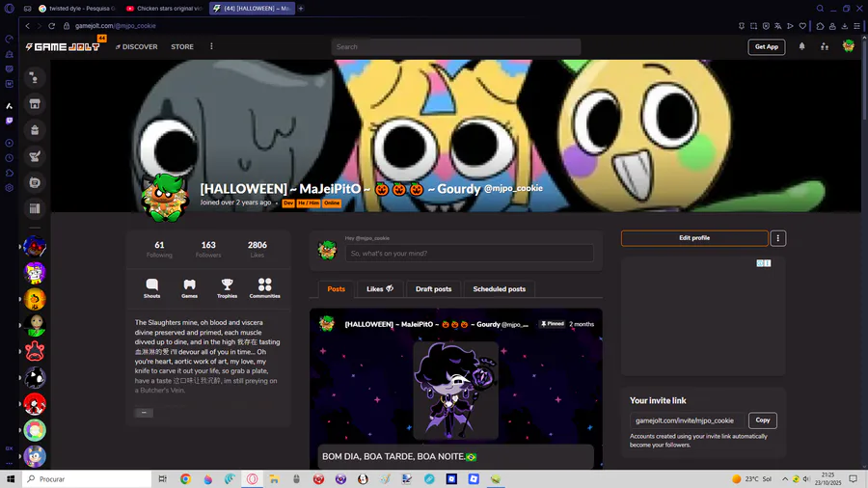Click the invite link text field
Screen dimensions: 868x488
pyautogui.click(x=687, y=420)
